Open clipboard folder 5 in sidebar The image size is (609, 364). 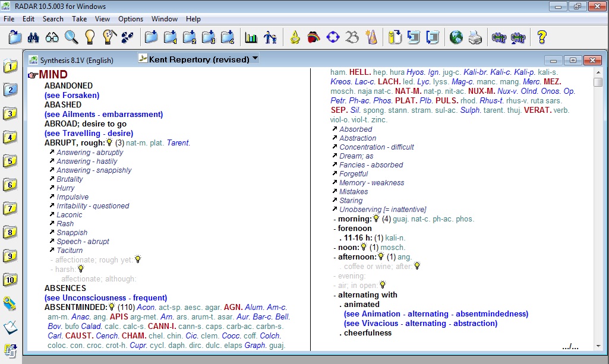11,161
